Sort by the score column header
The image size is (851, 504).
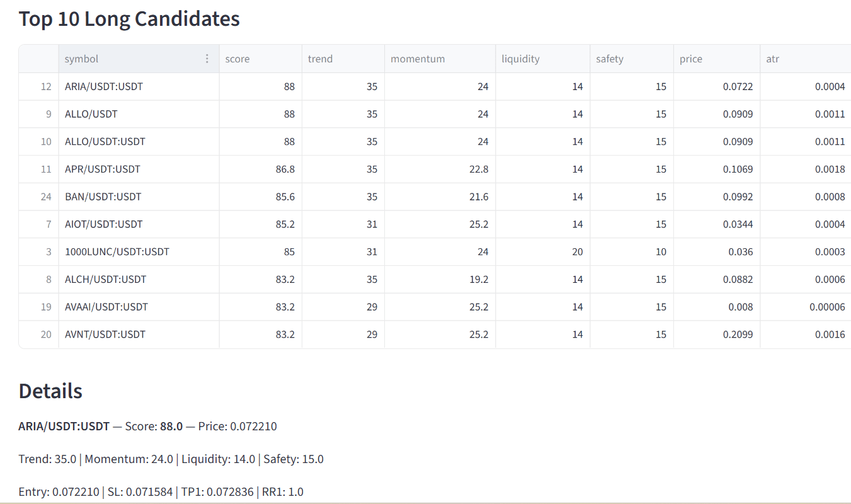click(261, 59)
